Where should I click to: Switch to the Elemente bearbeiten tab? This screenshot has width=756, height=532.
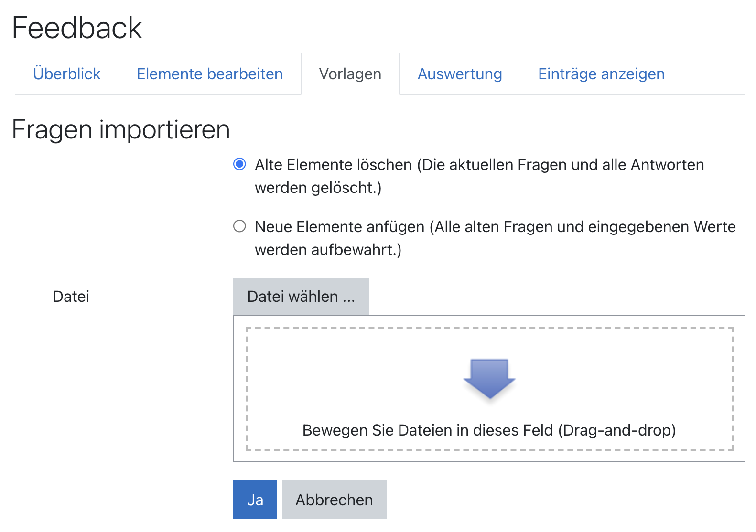click(210, 74)
